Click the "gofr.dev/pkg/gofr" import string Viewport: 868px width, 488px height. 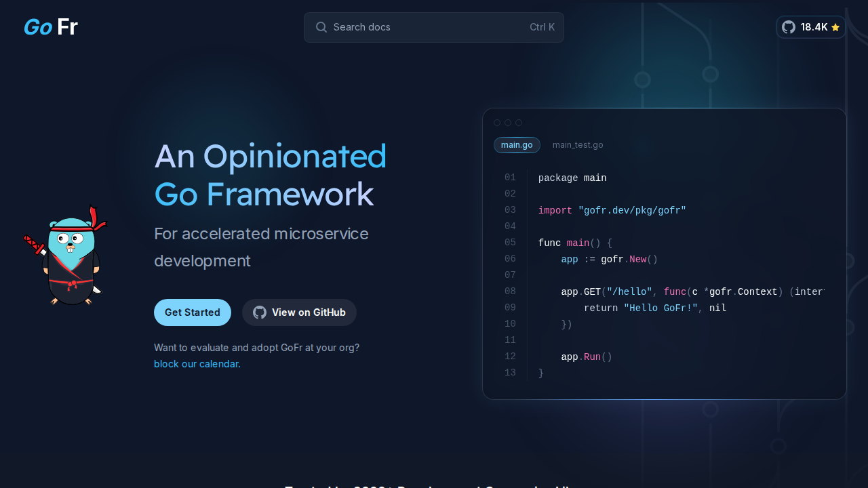pyautogui.click(x=632, y=210)
